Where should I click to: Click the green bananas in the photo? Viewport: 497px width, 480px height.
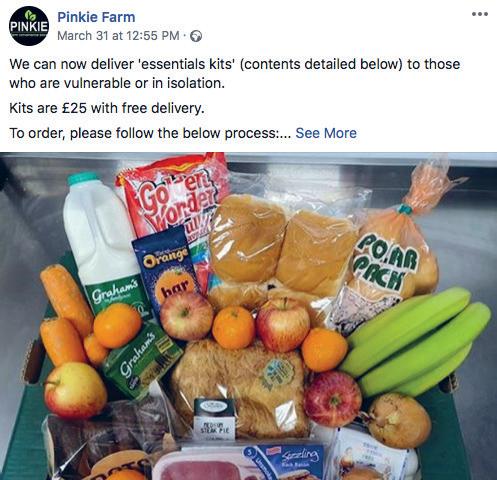point(417,342)
